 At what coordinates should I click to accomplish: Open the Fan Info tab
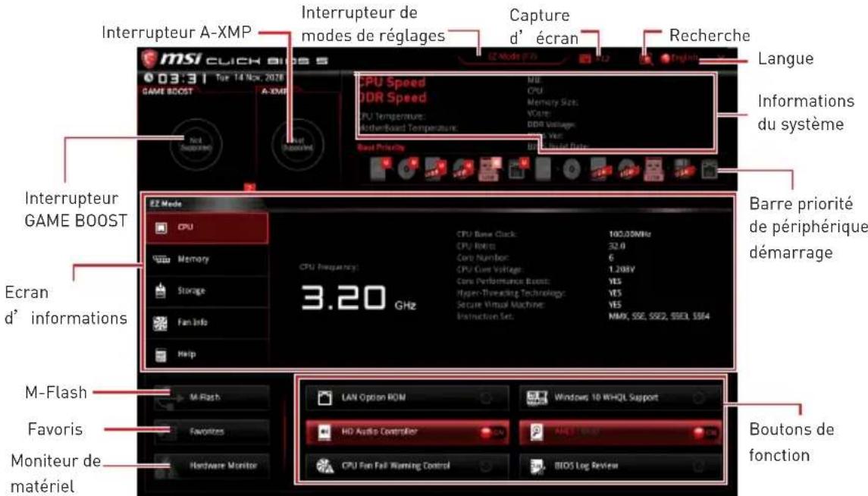pos(207,323)
